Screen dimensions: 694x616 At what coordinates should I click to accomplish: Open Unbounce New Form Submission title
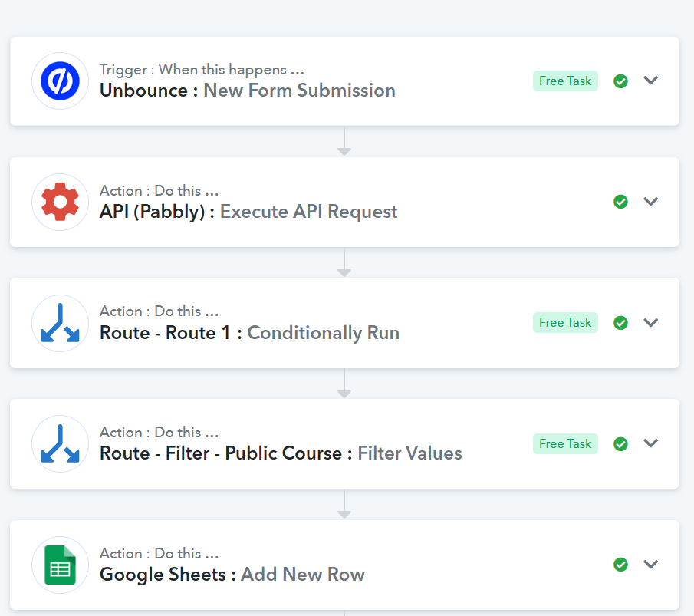(247, 91)
